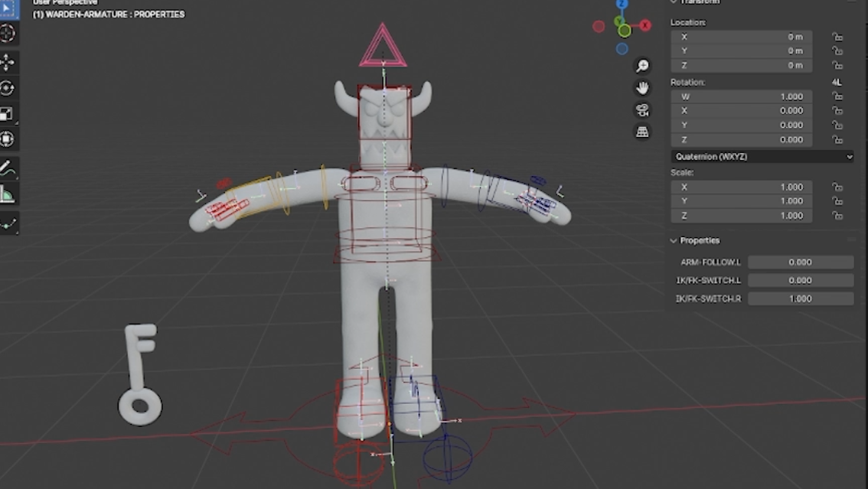
Task: Toggle the camera view icon
Action: [x=642, y=109]
